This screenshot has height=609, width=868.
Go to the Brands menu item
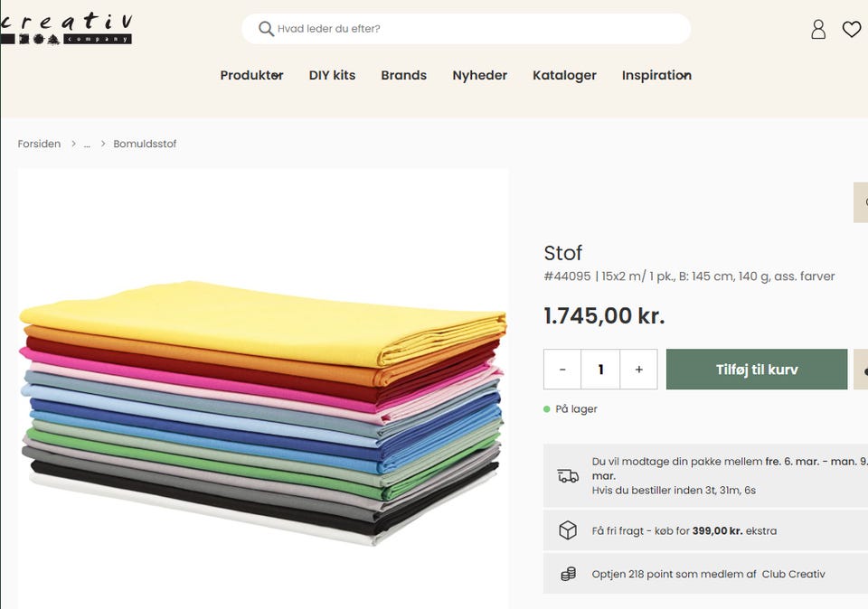click(403, 75)
